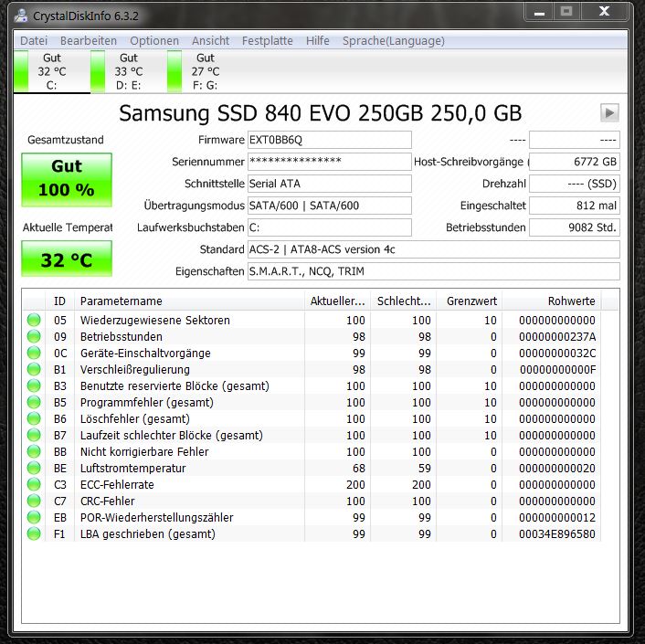645x644 pixels.
Task: Click the Grenzwert column header
Action: pos(470,301)
